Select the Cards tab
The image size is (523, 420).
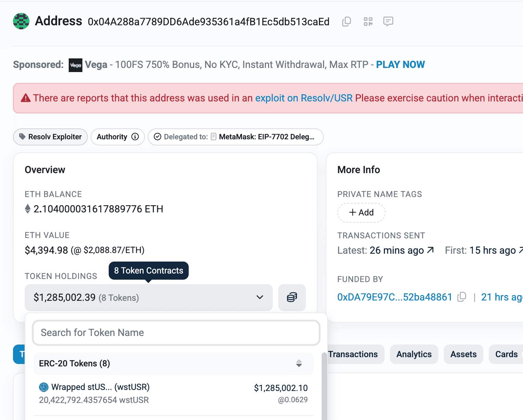[506, 354]
